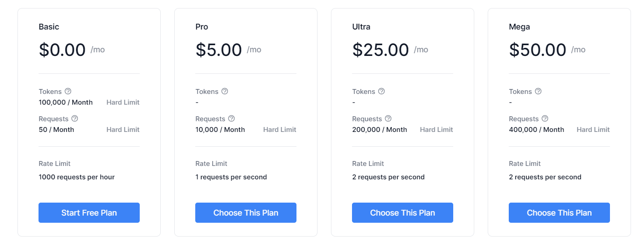
Task: Click the $5.00 Pro plan price
Action: (219, 50)
